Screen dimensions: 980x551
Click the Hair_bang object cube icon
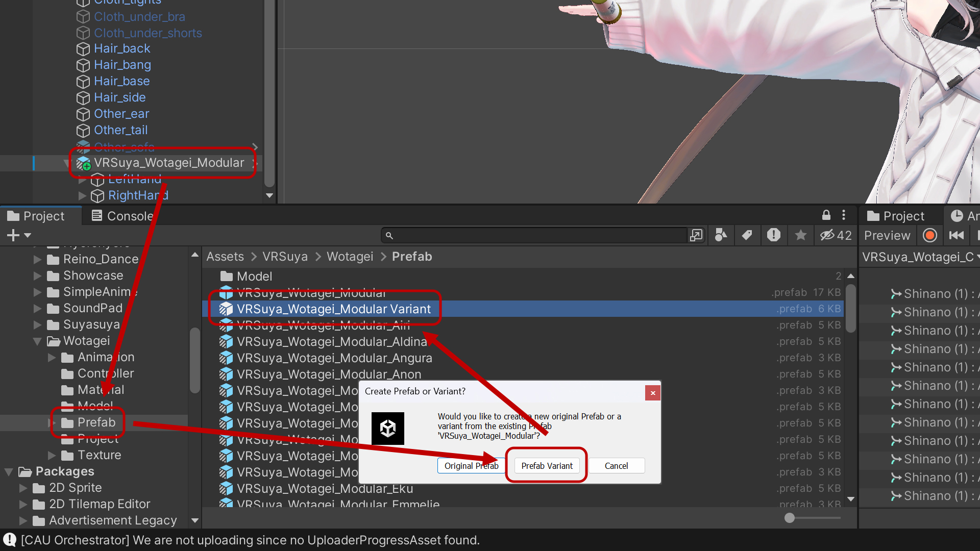click(83, 65)
